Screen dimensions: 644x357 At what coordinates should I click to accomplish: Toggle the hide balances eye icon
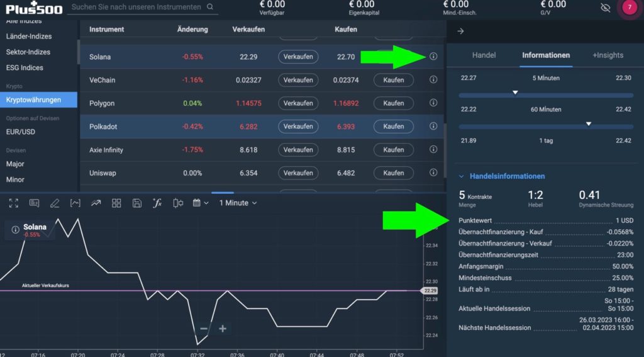606,8
